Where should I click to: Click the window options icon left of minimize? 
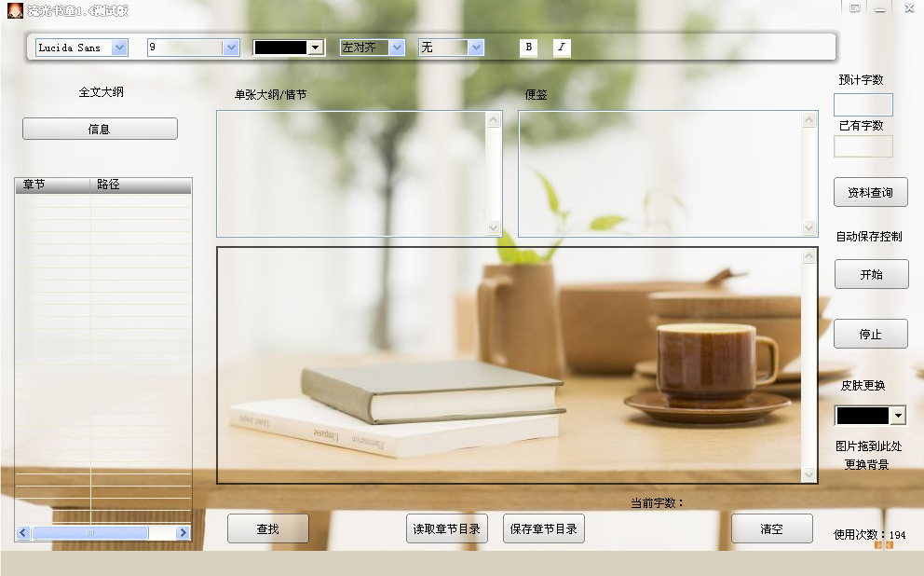[855, 8]
